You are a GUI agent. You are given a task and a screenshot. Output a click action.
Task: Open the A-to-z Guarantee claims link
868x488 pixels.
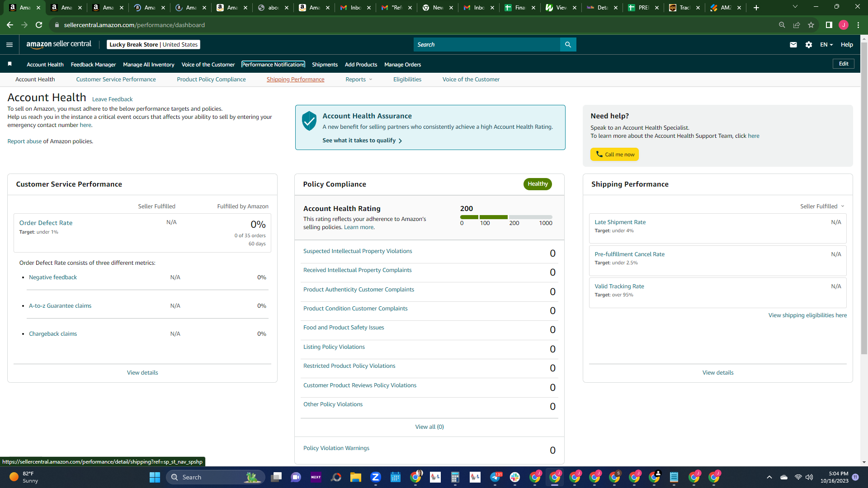60,306
